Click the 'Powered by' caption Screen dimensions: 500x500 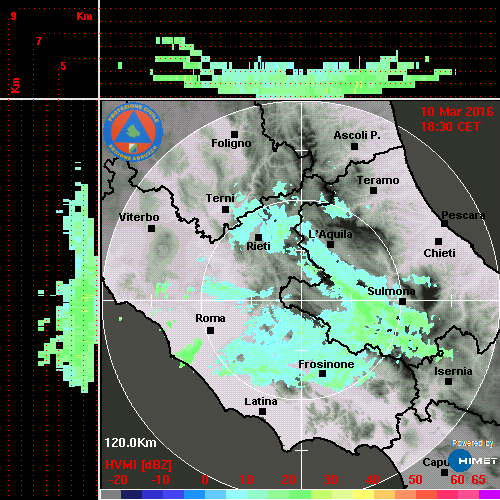point(473,443)
